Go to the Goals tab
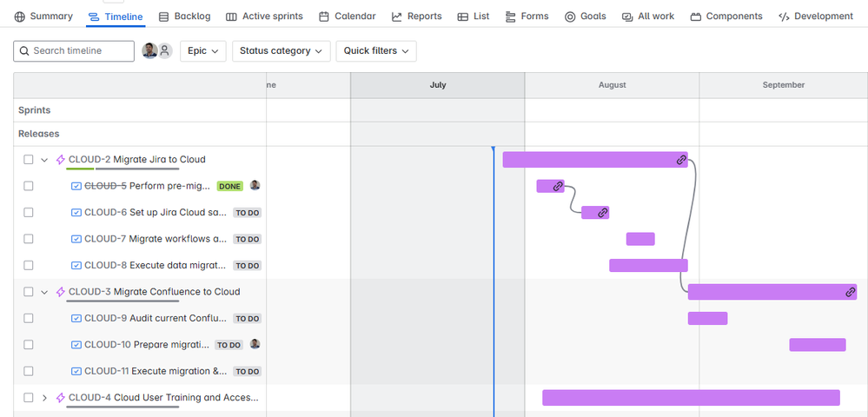Image resolution: width=868 pixels, height=417 pixels. (586, 16)
